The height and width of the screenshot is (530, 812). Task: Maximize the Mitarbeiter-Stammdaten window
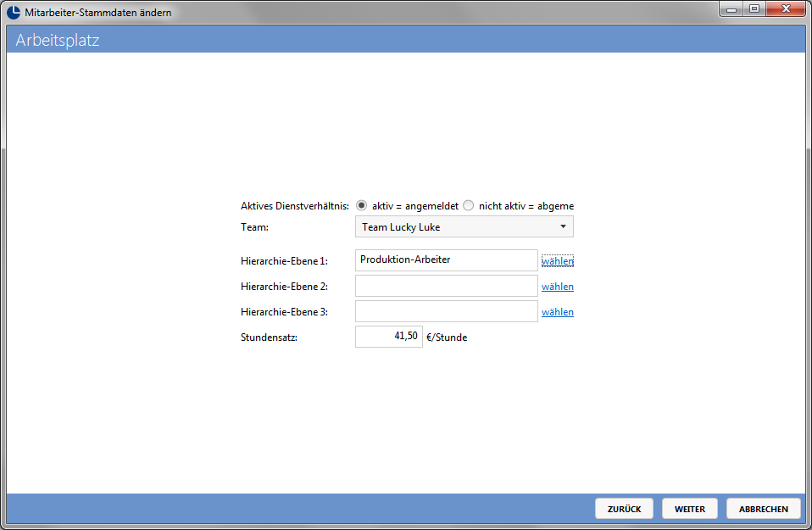[x=754, y=8]
